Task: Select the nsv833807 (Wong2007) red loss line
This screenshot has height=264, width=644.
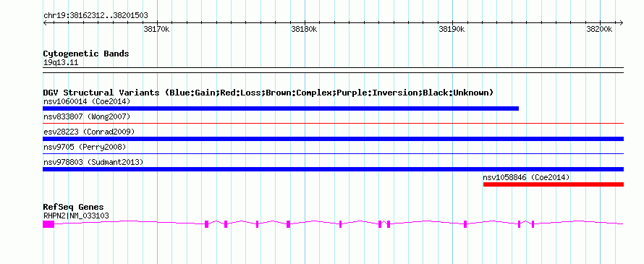Action: pyautogui.click(x=333, y=123)
